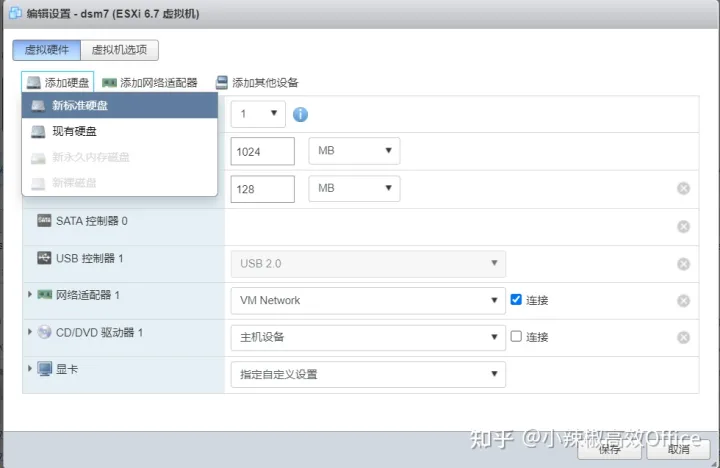The height and width of the screenshot is (468, 720).
Task: Click the SATA 控制器 0 label
Action: (92, 221)
